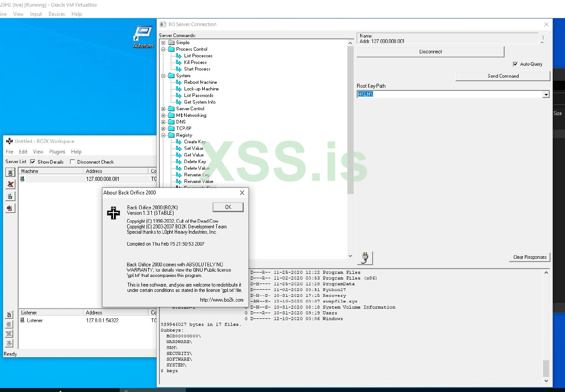This screenshot has width=565, height=392.
Task: Open the Autoruns desktop shortcut
Action: pos(143,36)
